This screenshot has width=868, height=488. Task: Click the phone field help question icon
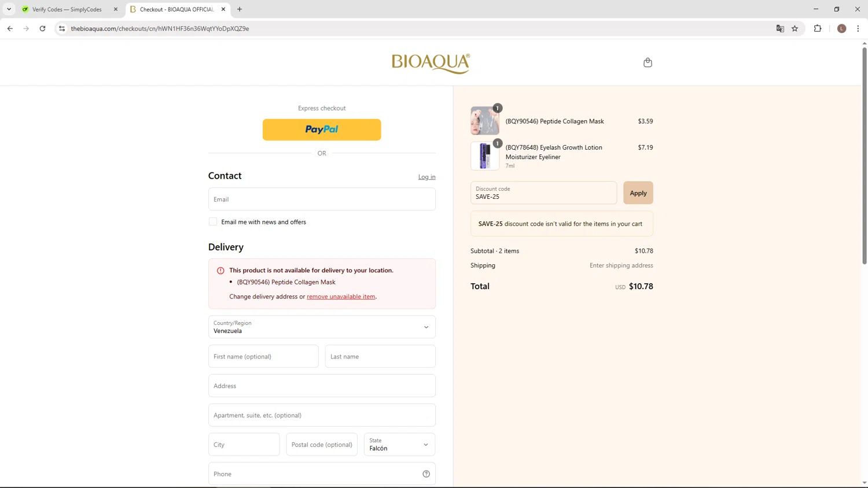click(426, 474)
